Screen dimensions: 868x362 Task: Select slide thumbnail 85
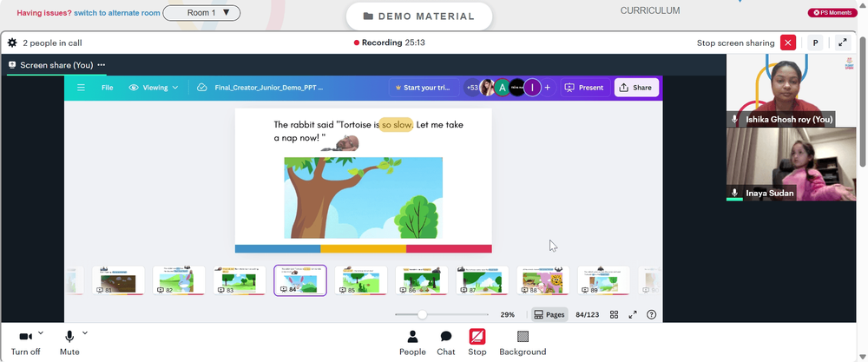click(361, 280)
